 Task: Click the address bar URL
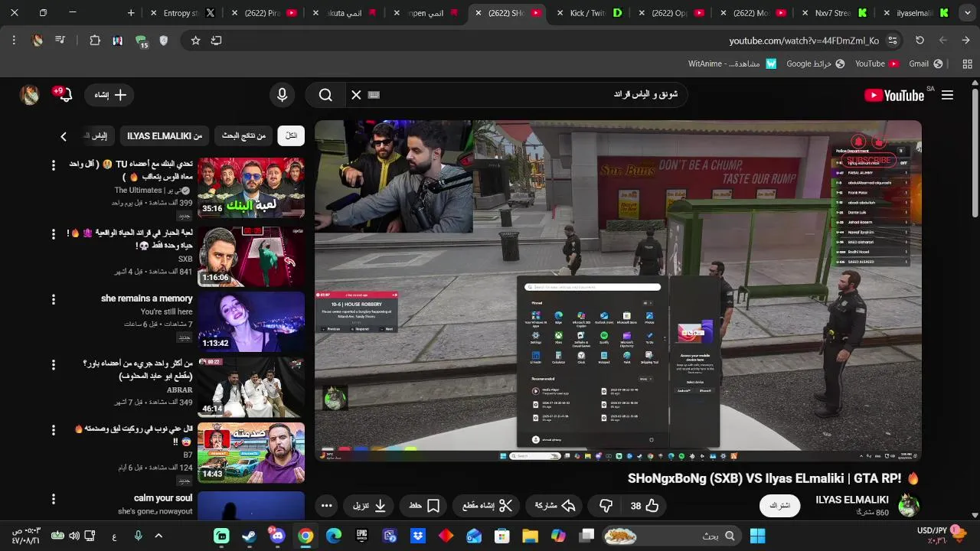[803, 41]
